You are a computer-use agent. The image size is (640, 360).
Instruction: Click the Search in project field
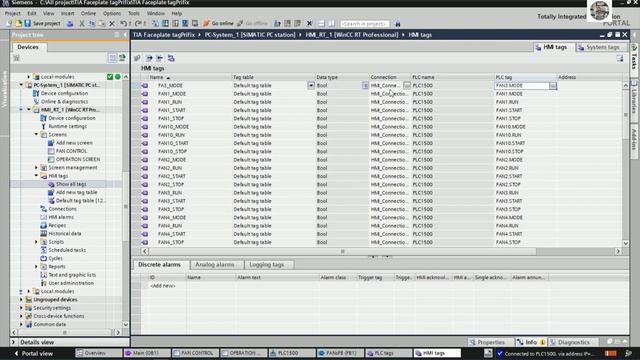(x=364, y=24)
